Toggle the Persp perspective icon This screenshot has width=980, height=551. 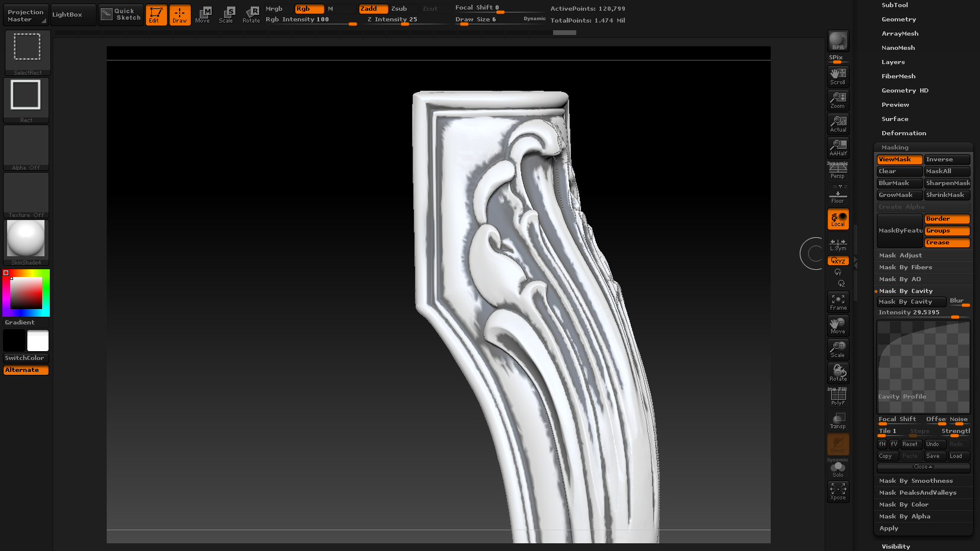pos(838,170)
